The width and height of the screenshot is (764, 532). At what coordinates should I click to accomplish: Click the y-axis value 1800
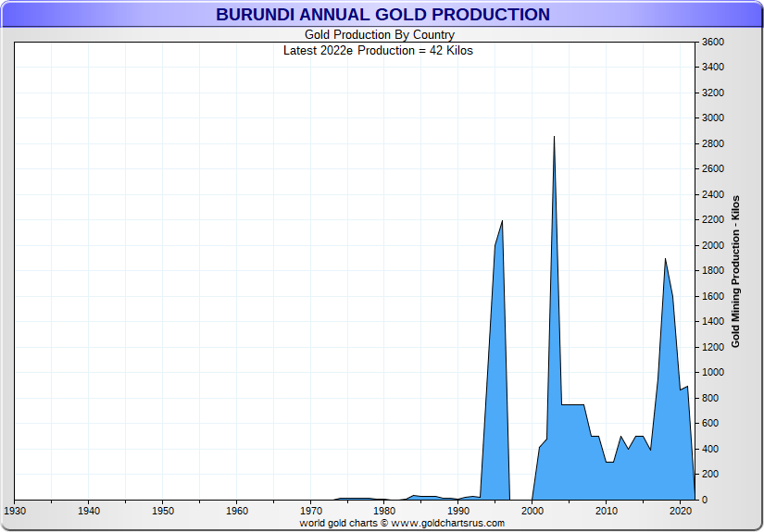[713, 270]
